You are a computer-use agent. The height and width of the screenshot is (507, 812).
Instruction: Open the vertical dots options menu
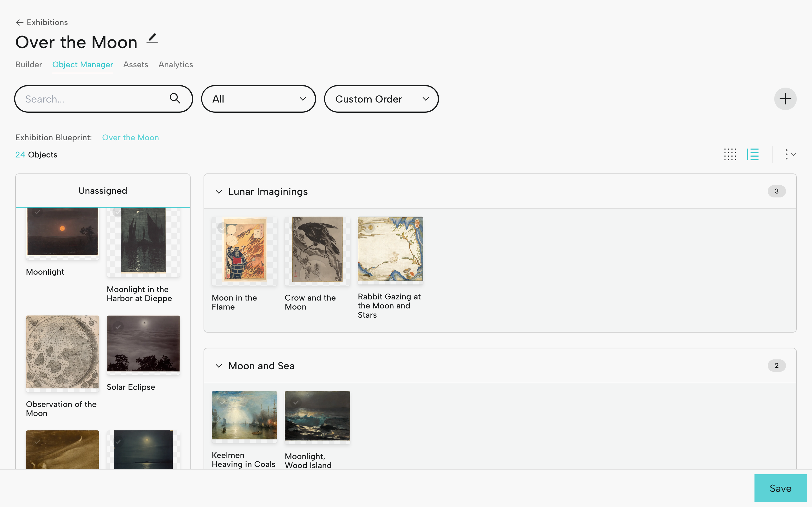point(790,155)
